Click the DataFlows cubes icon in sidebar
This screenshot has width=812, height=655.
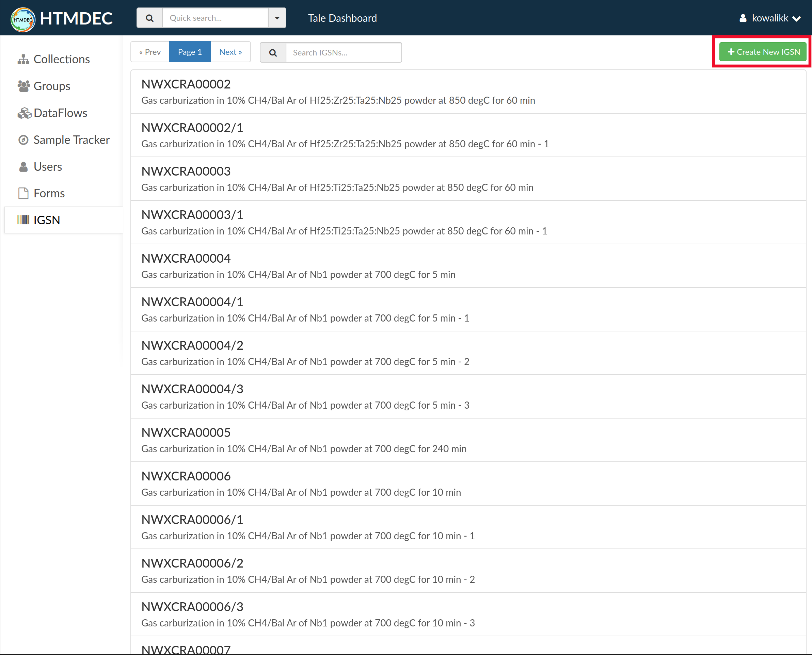(x=24, y=113)
